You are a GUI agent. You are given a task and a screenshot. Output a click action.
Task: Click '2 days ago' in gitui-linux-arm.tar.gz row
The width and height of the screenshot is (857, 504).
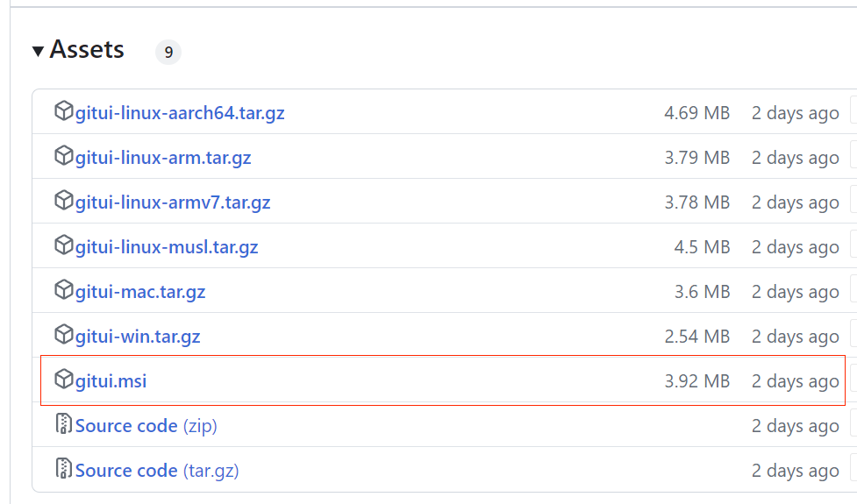tap(796, 159)
